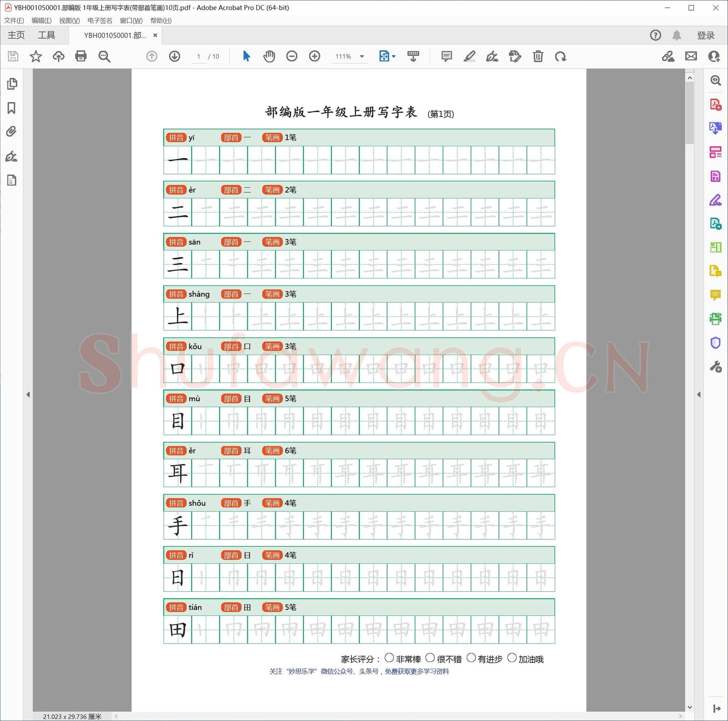Print the current PDF document
This screenshot has height=721, width=728.
pyautogui.click(x=81, y=56)
